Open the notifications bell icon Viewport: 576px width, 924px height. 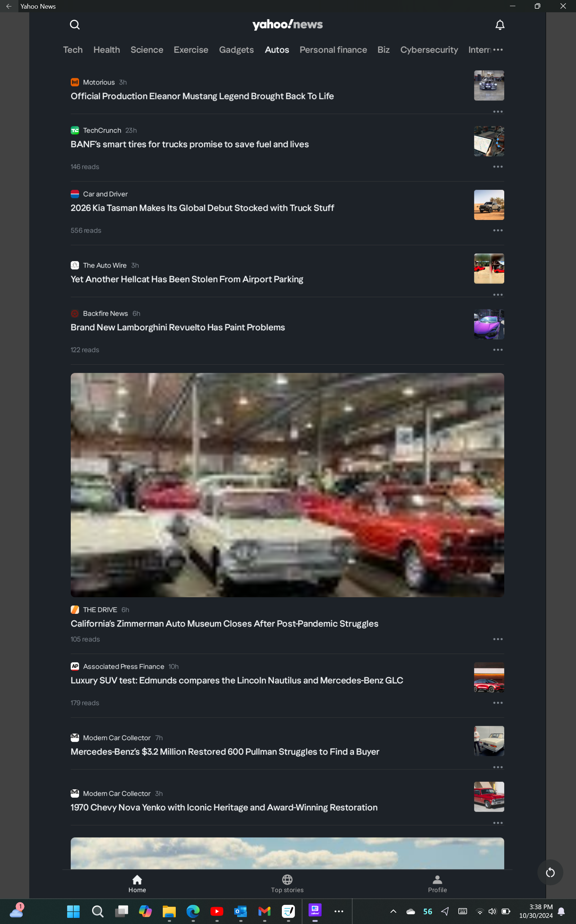coord(500,25)
